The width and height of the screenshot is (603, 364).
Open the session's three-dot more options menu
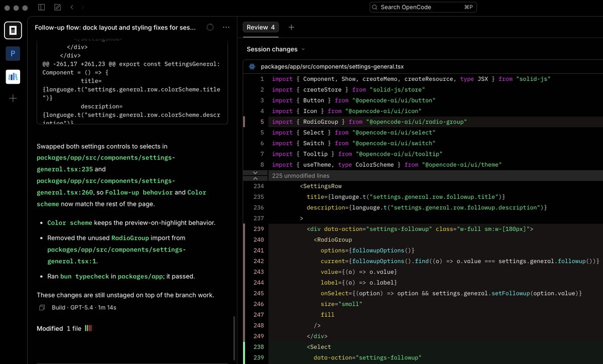pyautogui.click(x=226, y=28)
